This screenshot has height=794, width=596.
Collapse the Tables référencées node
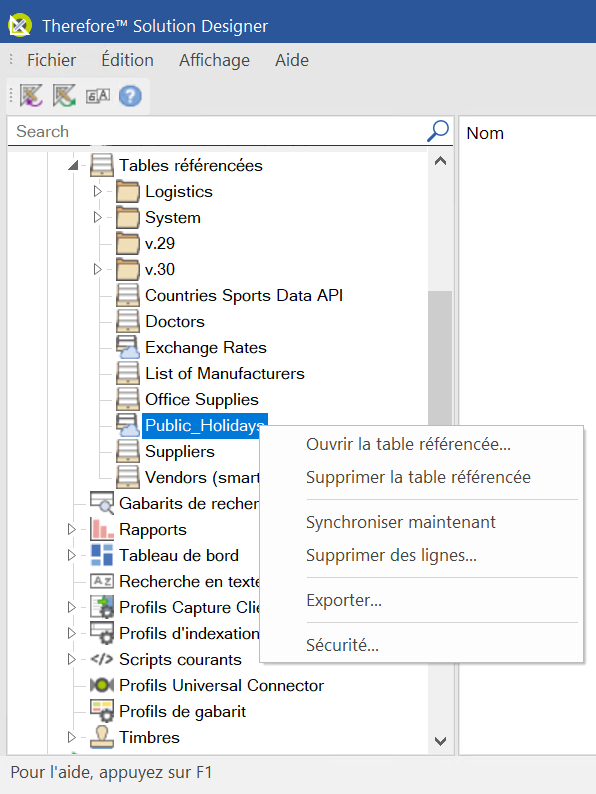73,165
